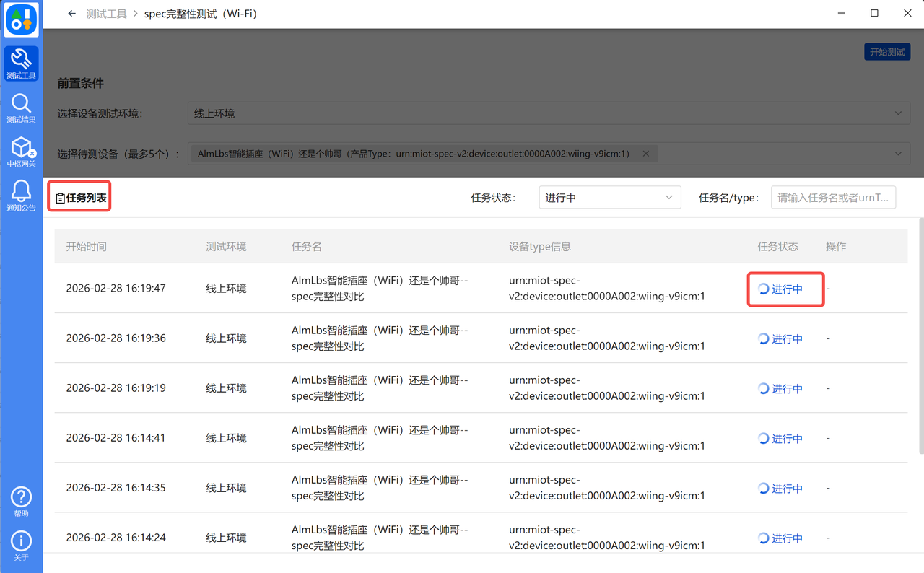
Task: Click the 任务名 column header
Action: (307, 247)
